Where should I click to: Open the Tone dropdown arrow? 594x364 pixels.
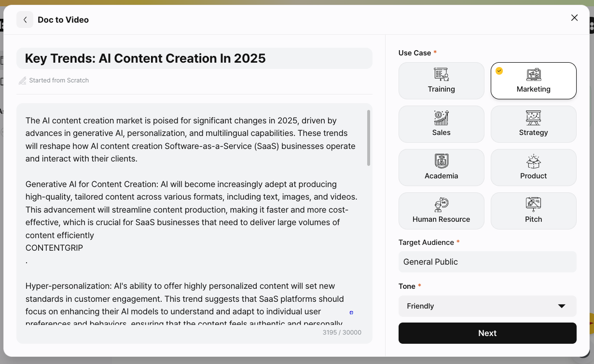coord(561,306)
